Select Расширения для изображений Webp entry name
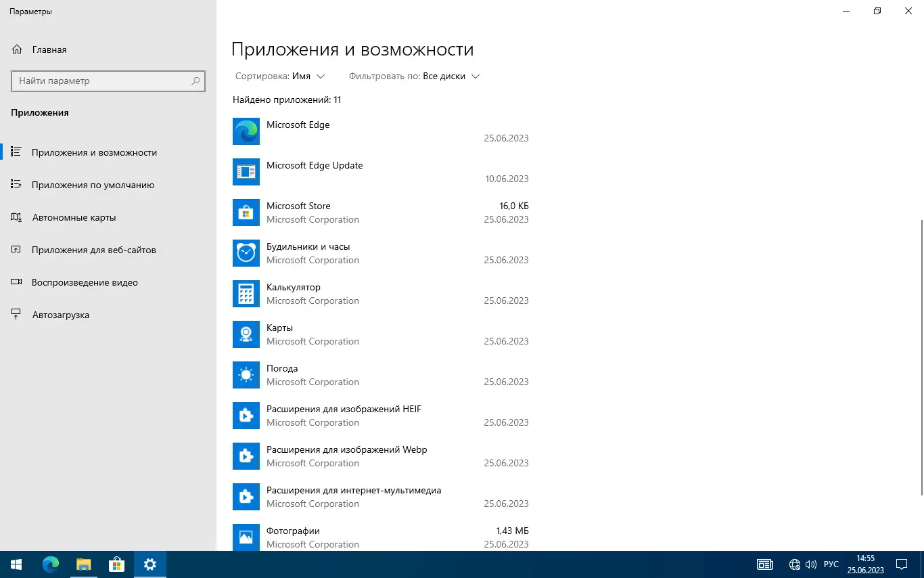The width and height of the screenshot is (924, 578). click(x=347, y=449)
